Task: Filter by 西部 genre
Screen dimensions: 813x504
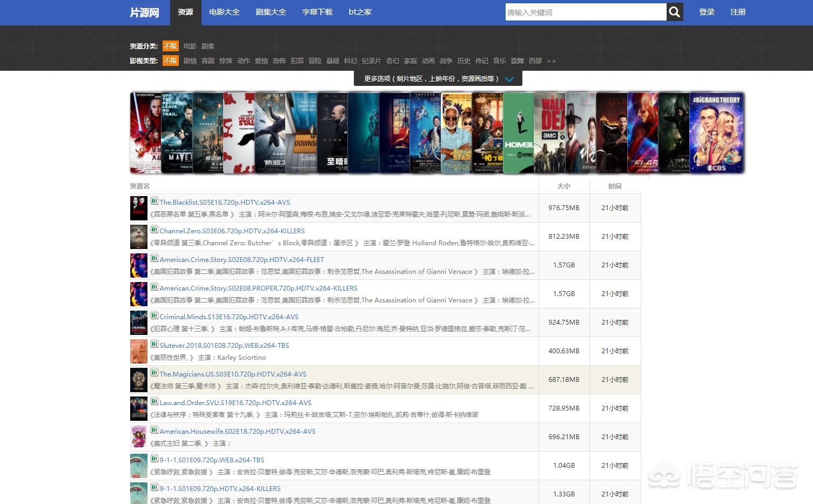Action: coord(535,61)
